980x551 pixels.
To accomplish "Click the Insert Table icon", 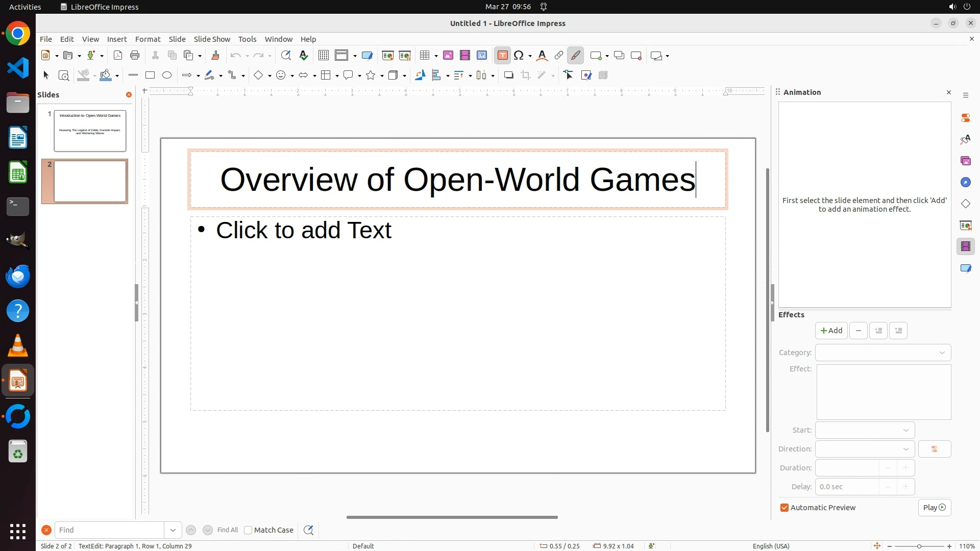I will pyautogui.click(x=425, y=56).
